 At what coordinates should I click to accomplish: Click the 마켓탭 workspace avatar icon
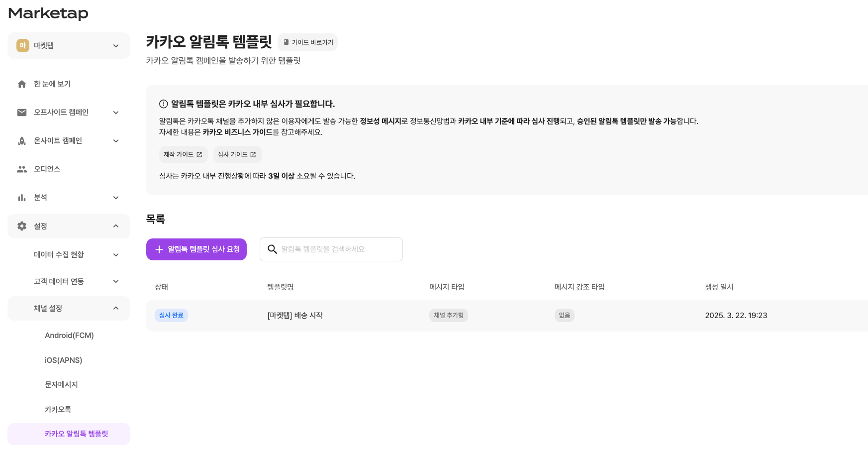[23, 46]
